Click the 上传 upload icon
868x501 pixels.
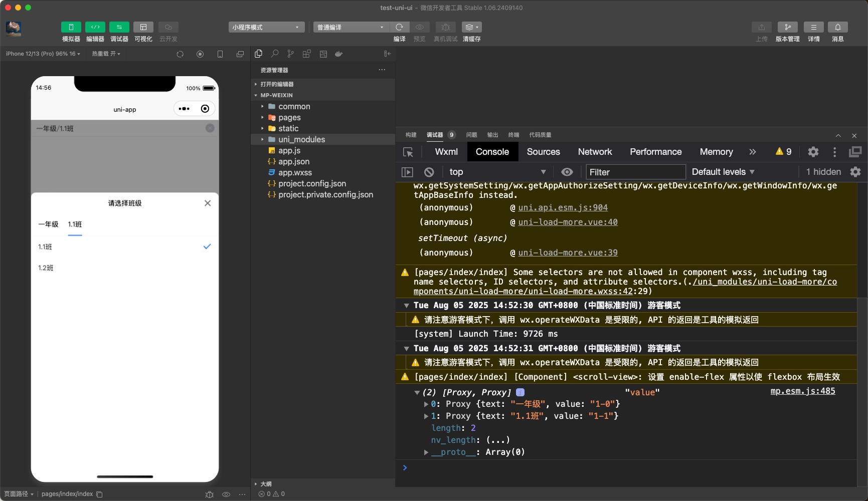pos(761,27)
